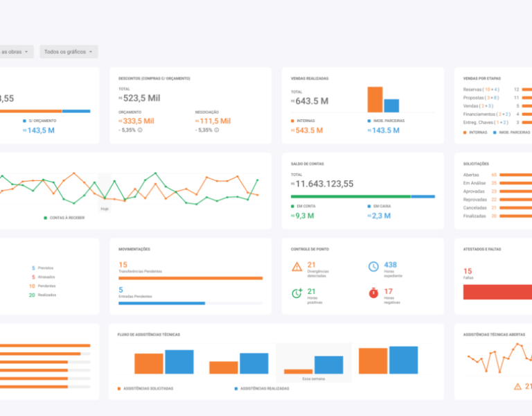Click the info icon under Negociação percentage
532x416 pixels.
(x=216, y=130)
